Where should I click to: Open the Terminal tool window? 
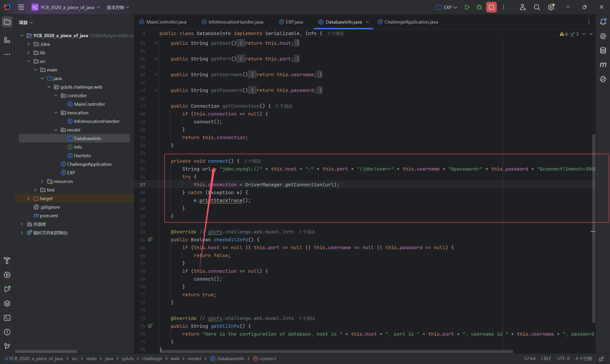(x=7, y=318)
